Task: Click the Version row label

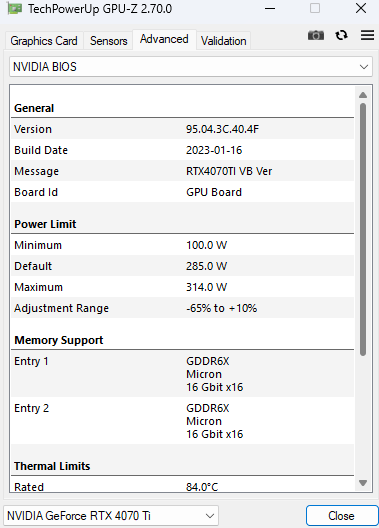Action: 33,129
